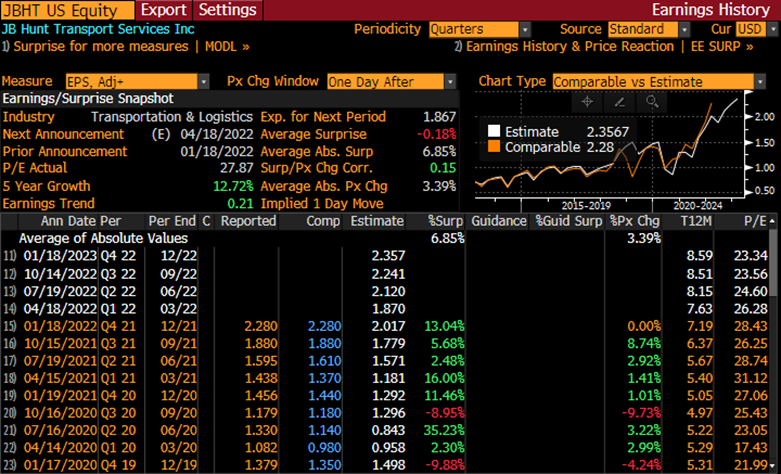The image size is (781, 474).
Task: Click the JBHT US Equity ticker field
Action: (67, 10)
